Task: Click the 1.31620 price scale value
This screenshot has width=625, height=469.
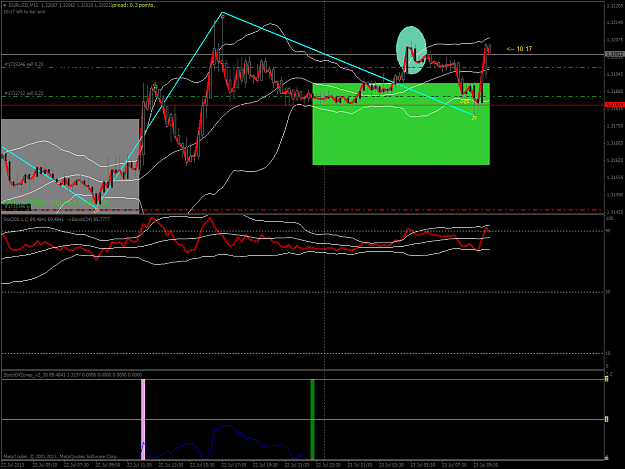Action: [x=614, y=160]
